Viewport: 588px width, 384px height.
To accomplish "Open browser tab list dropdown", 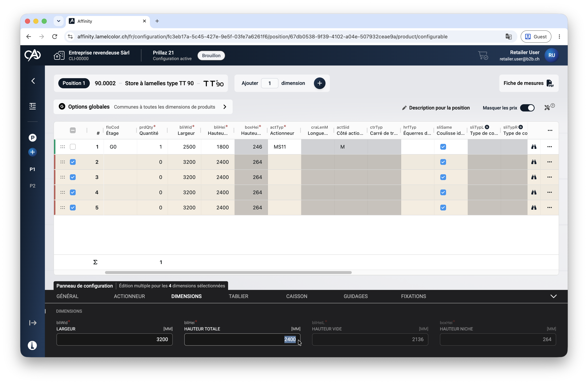I will coord(58,21).
